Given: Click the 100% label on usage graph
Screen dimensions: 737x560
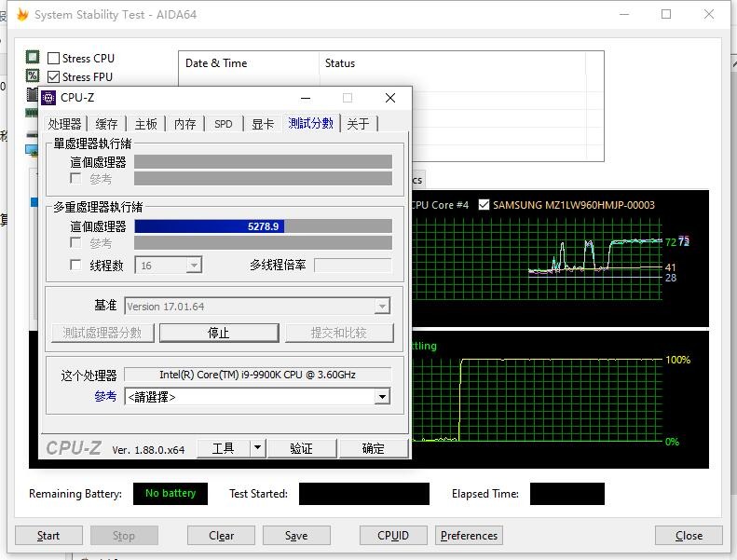Looking at the screenshot, I should tap(677, 360).
